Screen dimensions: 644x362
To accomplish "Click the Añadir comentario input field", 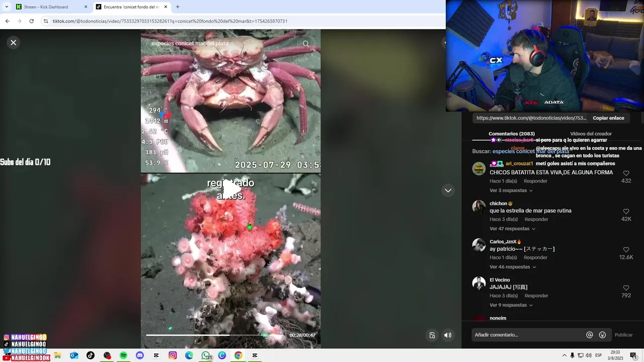I will (x=527, y=335).
